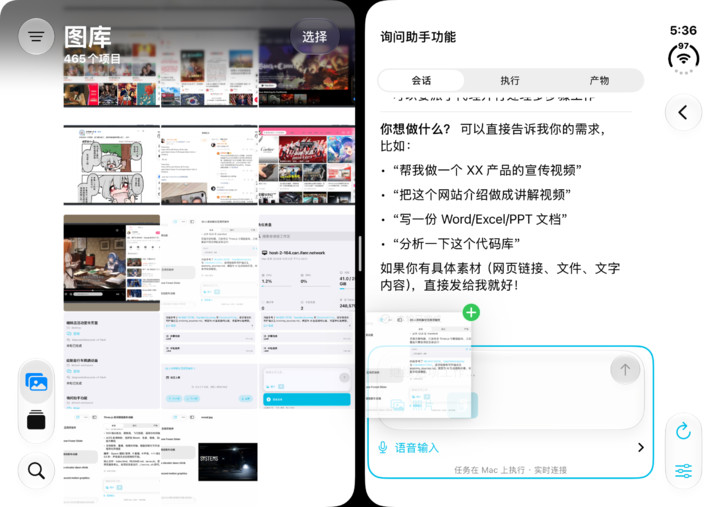Click the split-view divider handle

pos(360,254)
